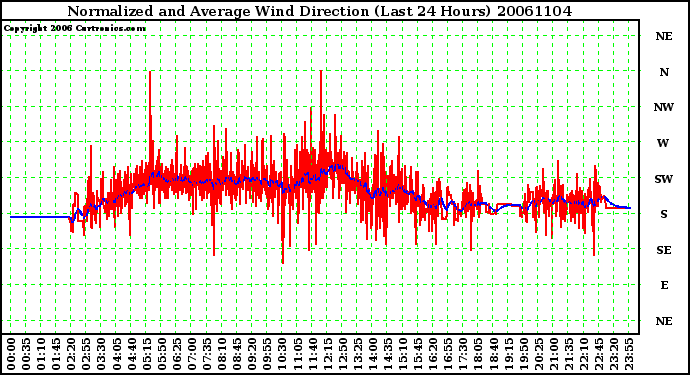Image resolution: width=690 pixels, height=375 pixels.
Task: Click the 18:05 time axis label
Action: coord(478,354)
